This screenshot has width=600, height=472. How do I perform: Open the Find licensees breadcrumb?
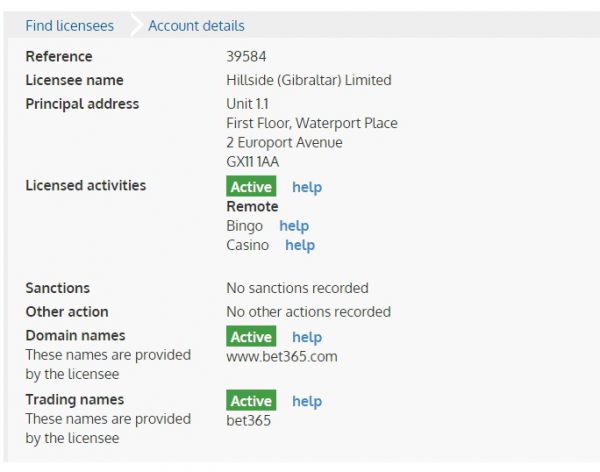click(69, 25)
